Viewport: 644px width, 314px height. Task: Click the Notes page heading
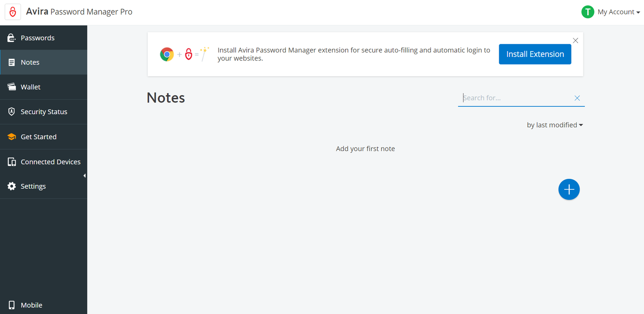(x=166, y=98)
